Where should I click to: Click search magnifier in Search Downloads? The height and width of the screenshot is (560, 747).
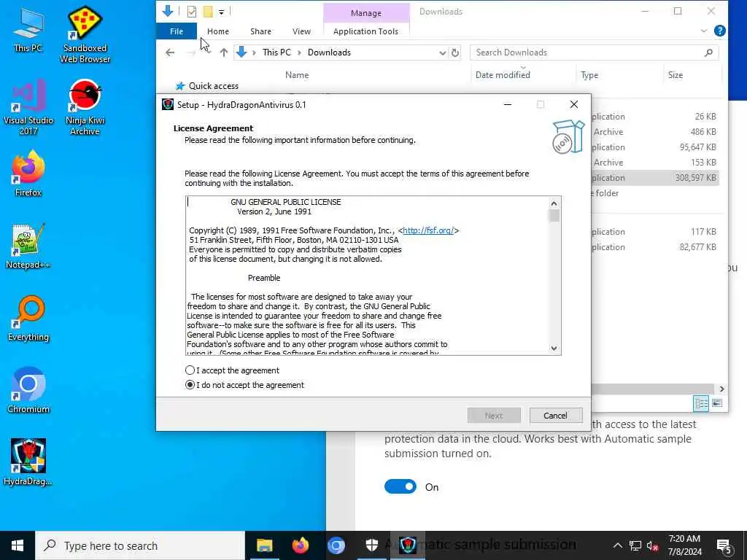[x=708, y=52]
